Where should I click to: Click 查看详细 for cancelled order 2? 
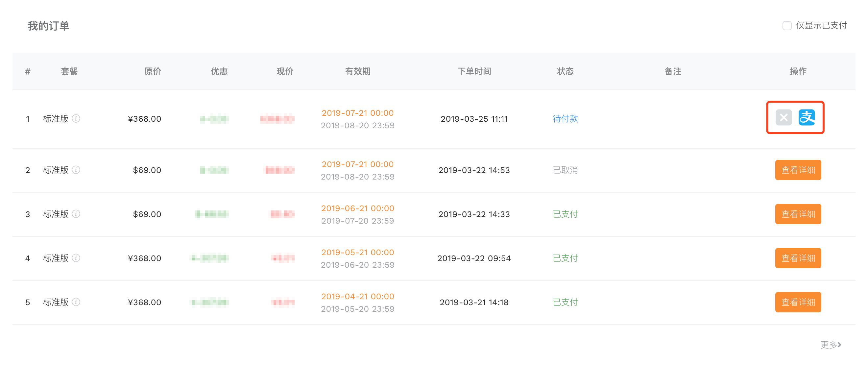click(798, 170)
